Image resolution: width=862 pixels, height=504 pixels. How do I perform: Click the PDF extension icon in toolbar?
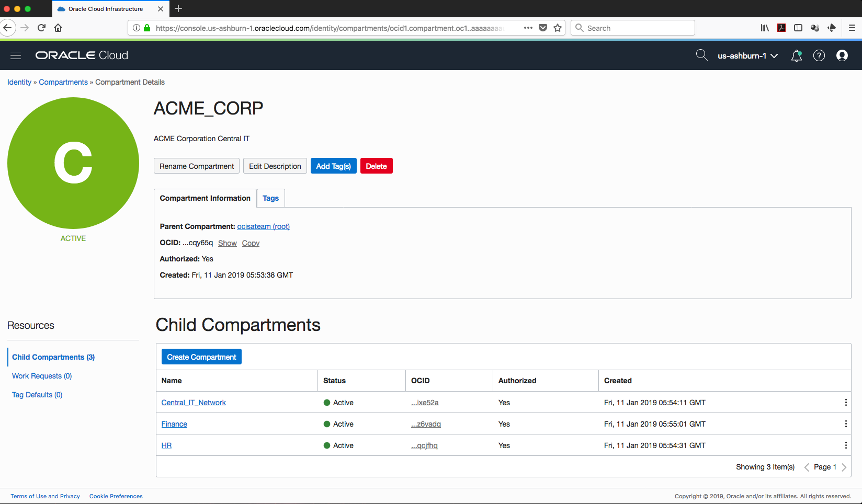tap(781, 28)
